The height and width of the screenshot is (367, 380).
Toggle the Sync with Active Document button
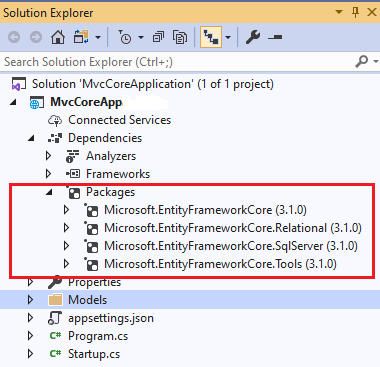[211, 37]
